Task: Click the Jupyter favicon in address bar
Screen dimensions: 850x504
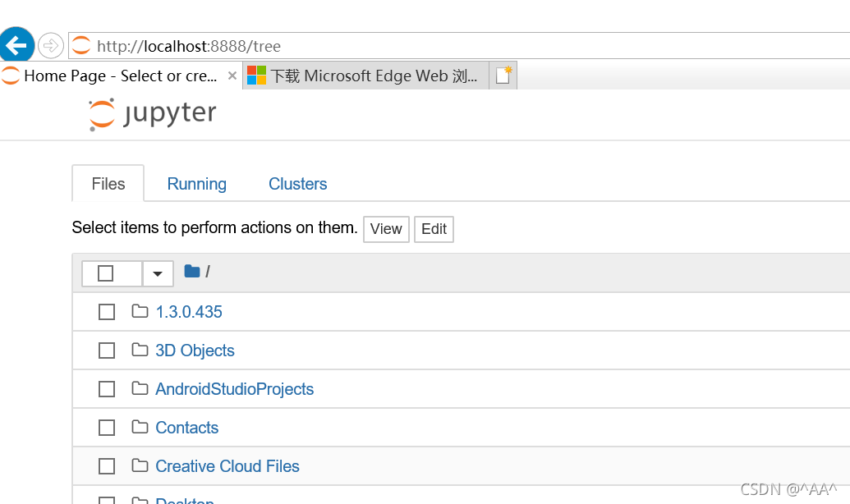Action: [81, 45]
